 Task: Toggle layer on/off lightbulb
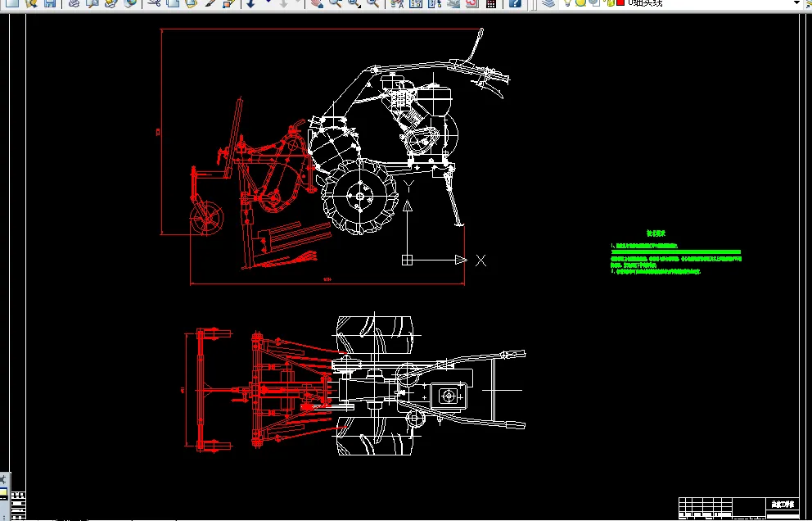tap(567, 3)
